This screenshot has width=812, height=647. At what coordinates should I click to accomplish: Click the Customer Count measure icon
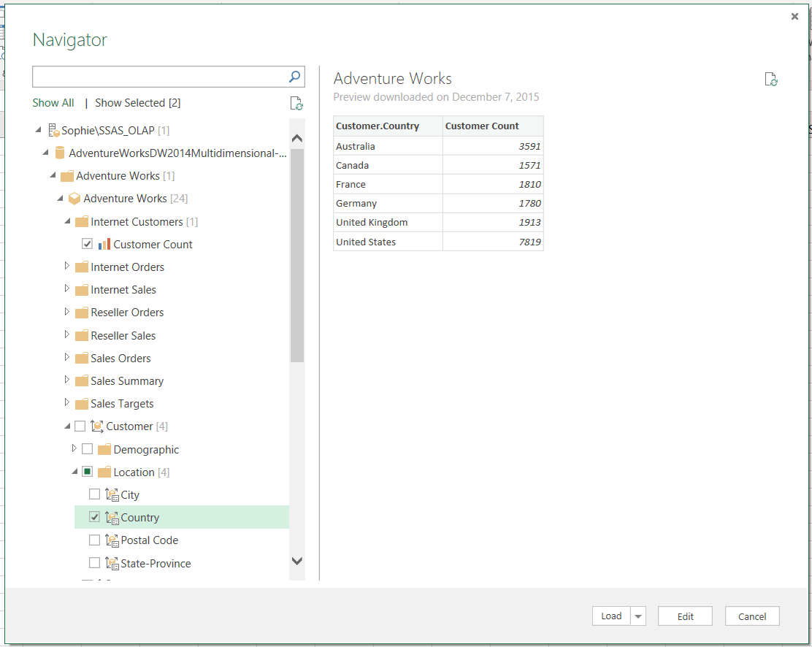pyautogui.click(x=104, y=245)
